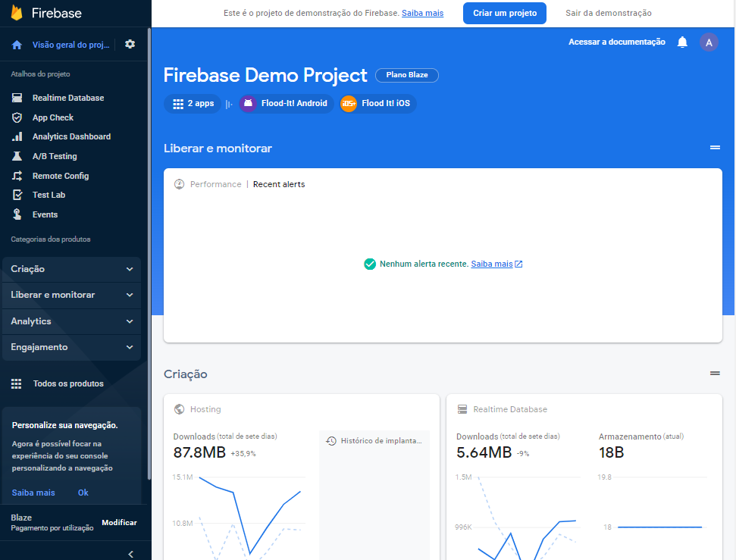Open account avatar A
736x560 pixels.
click(709, 42)
